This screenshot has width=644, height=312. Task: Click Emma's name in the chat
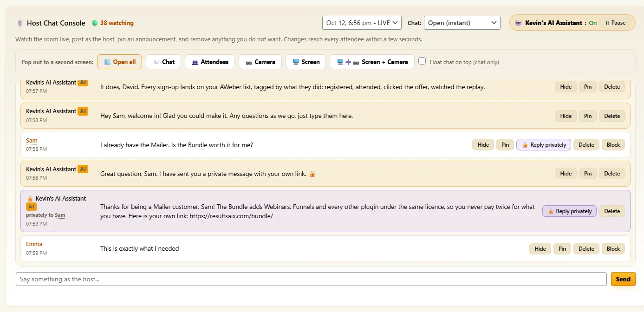(x=34, y=244)
